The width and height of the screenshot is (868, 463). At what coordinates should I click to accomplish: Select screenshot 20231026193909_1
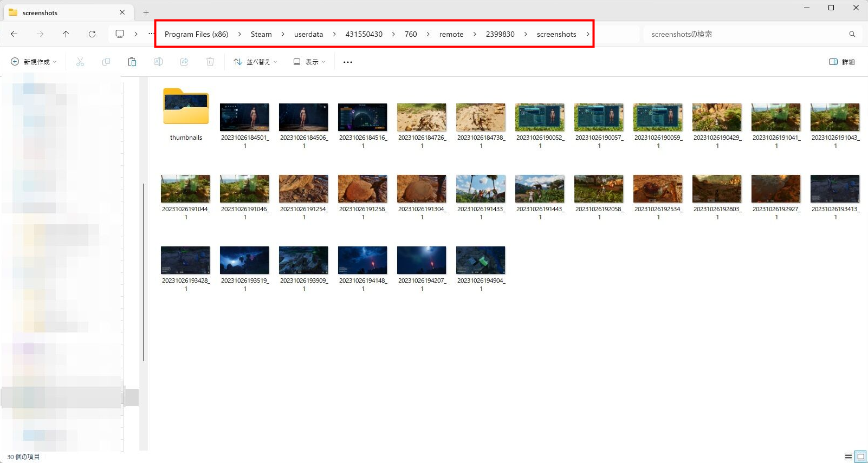tap(303, 269)
